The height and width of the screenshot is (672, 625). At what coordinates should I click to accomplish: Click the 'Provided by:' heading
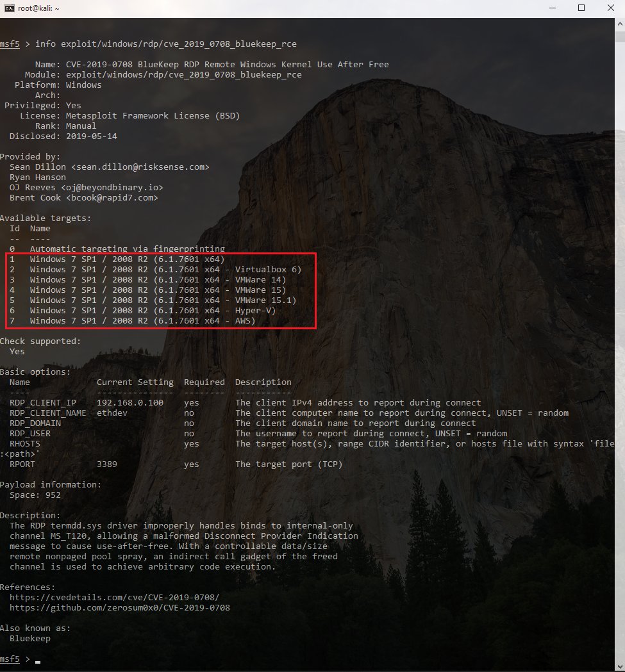click(30, 157)
